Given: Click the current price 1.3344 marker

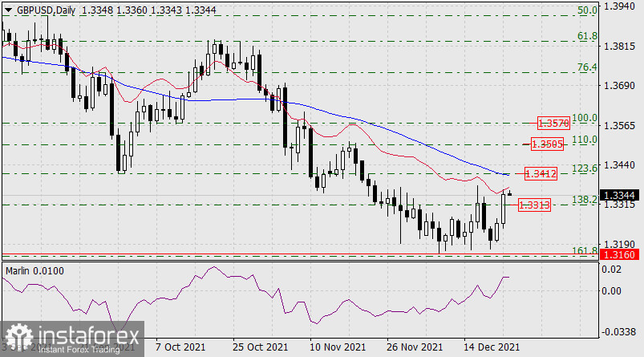Looking at the screenshot, I should 622,195.
